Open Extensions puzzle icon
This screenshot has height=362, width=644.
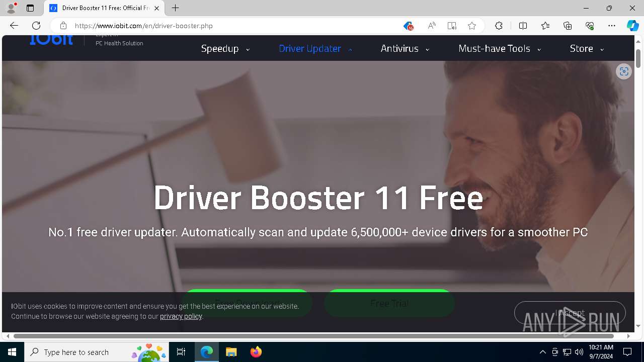(499, 26)
